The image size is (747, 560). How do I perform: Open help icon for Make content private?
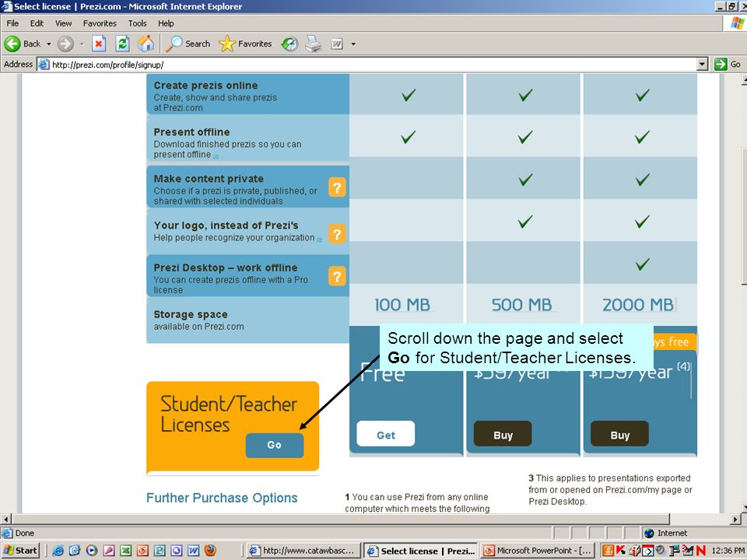[337, 187]
